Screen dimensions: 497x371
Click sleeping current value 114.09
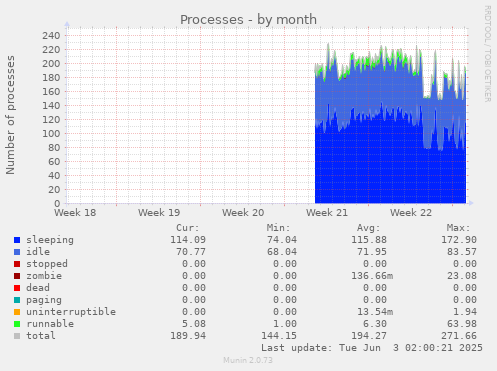point(188,240)
